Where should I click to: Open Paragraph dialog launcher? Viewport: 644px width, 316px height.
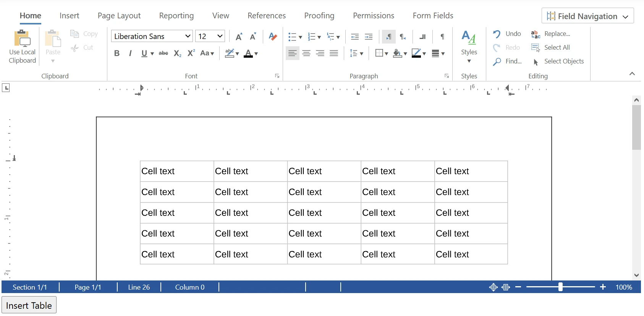click(x=447, y=76)
